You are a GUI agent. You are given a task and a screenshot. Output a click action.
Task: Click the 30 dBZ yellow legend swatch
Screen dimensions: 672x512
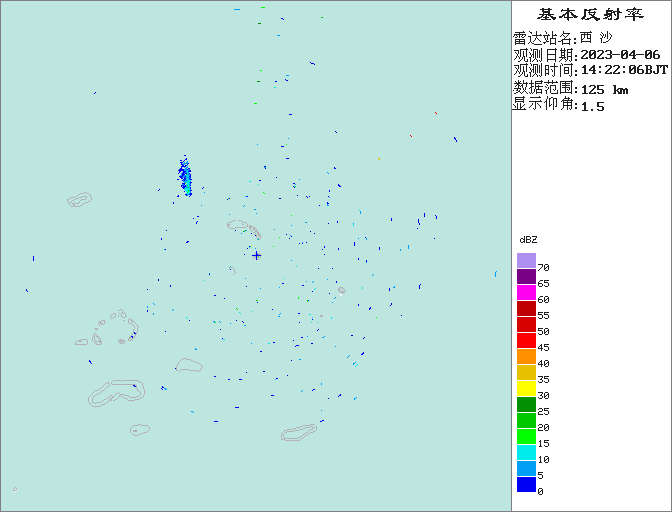tap(526, 388)
